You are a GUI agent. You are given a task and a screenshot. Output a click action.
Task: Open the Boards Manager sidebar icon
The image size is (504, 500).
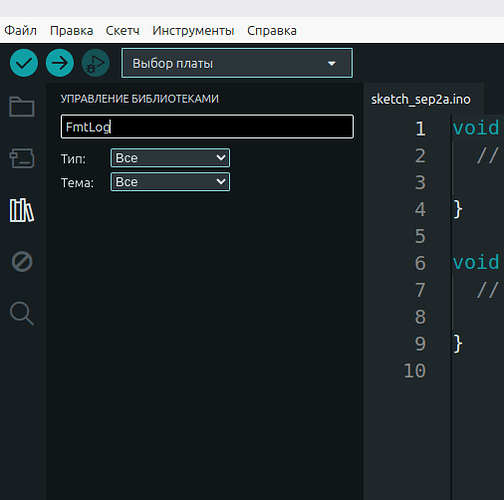[22, 158]
